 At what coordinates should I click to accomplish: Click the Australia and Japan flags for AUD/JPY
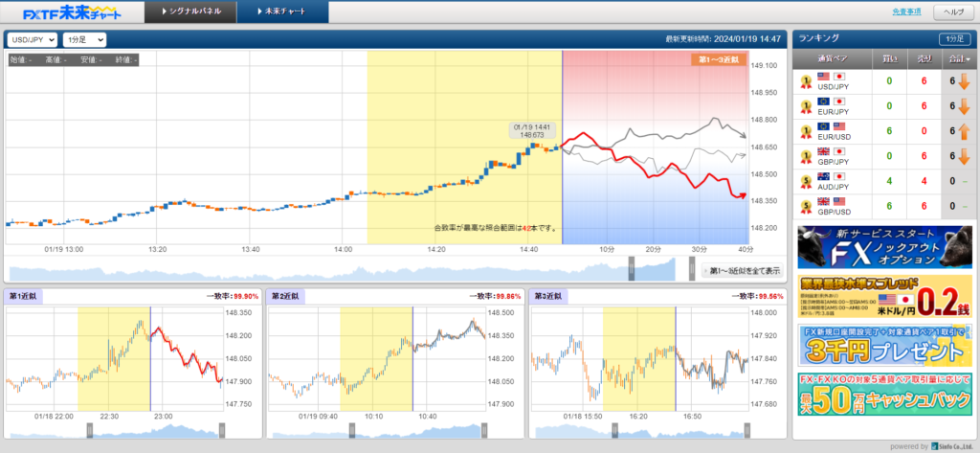[x=832, y=176]
